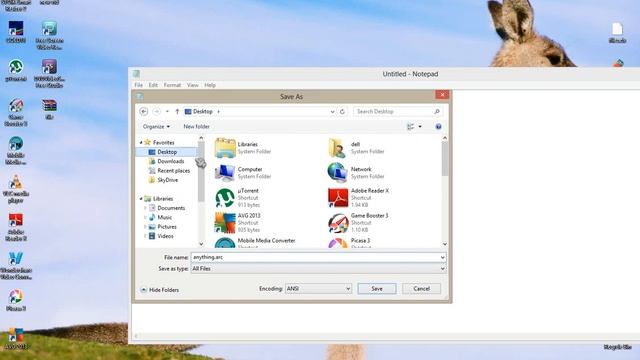Screen dimensions: 640x360
Task: Click the navigation pane scroll down arrow
Action: click(201, 244)
